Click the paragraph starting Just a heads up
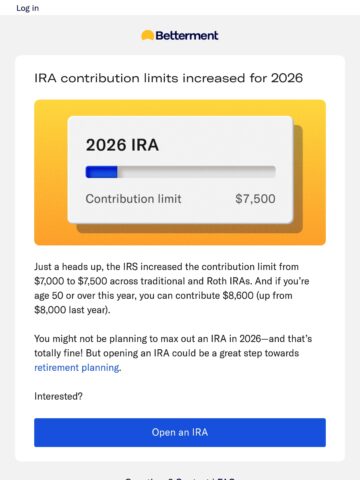 (172, 288)
